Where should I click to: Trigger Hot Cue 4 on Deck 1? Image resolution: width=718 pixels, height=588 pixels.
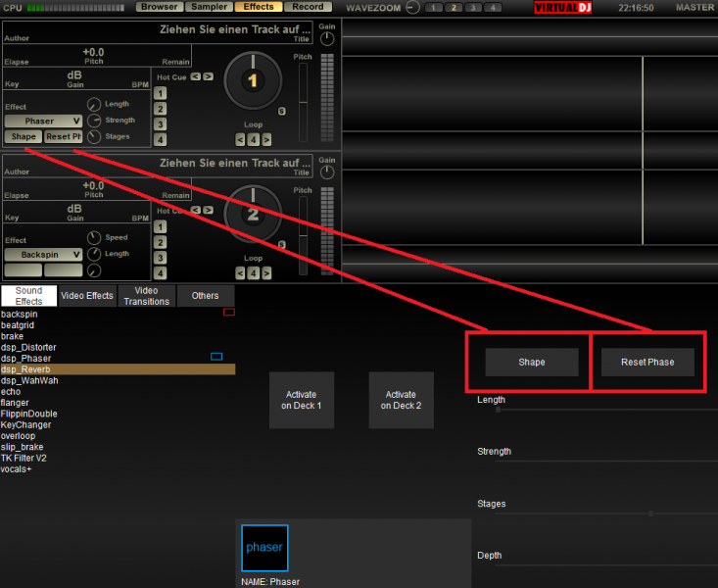point(160,140)
